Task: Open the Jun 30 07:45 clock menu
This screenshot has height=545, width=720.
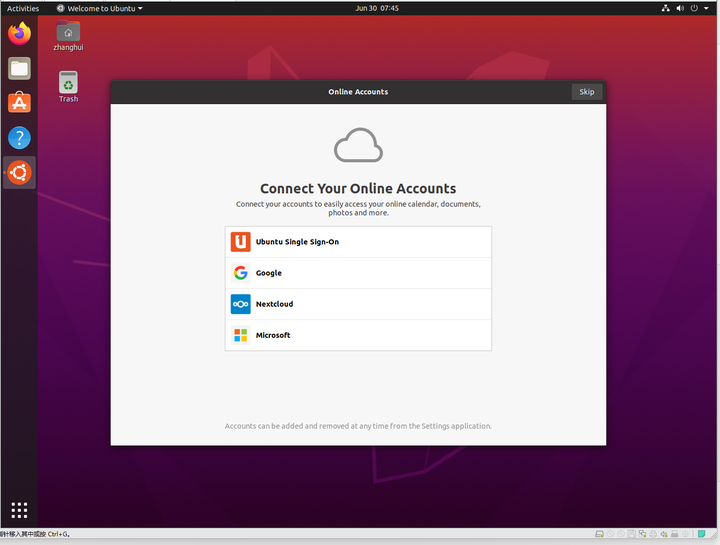Action: [377, 8]
